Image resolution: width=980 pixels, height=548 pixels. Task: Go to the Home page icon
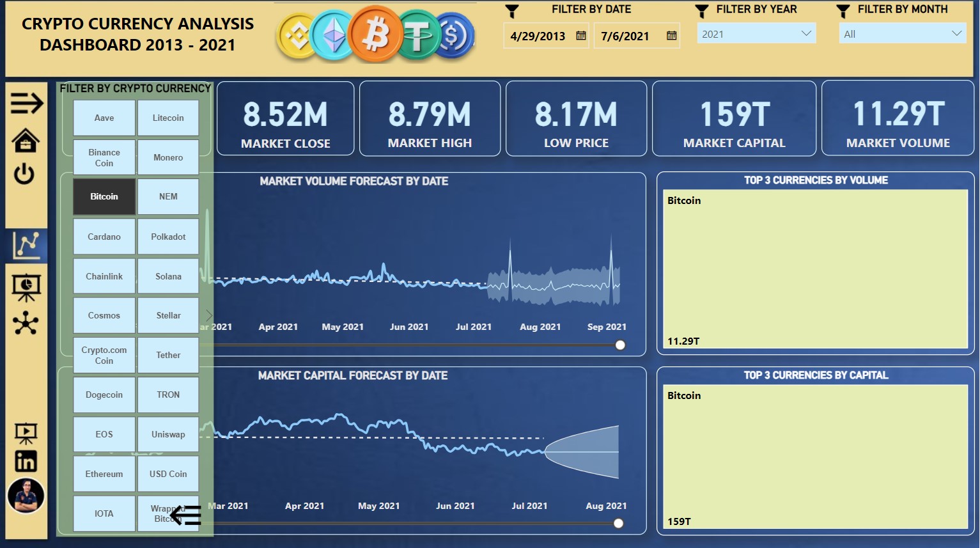[x=26, y=140]
